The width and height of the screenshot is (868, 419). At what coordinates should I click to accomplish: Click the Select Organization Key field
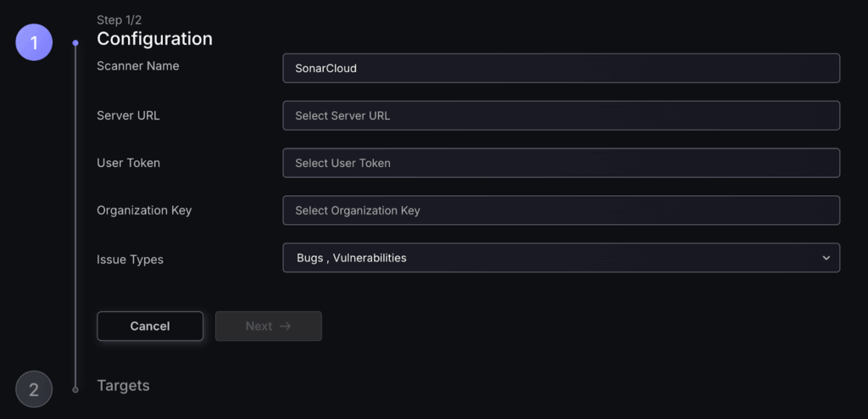click(560, 210)
